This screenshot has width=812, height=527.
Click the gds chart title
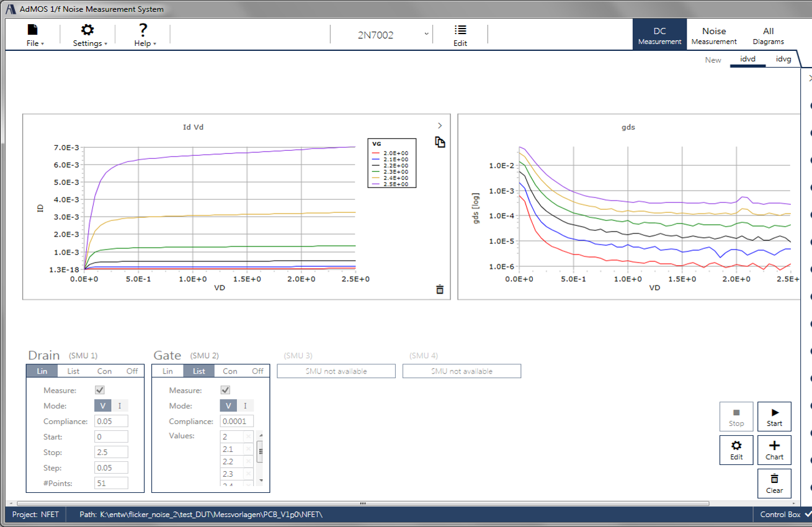click(x=628, y=127)
